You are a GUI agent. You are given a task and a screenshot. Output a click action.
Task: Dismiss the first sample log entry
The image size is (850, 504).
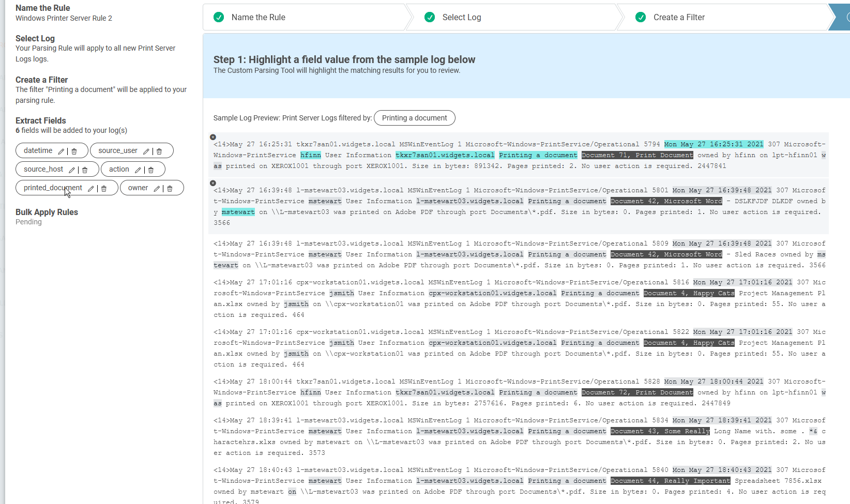click(x=213, y=137)
